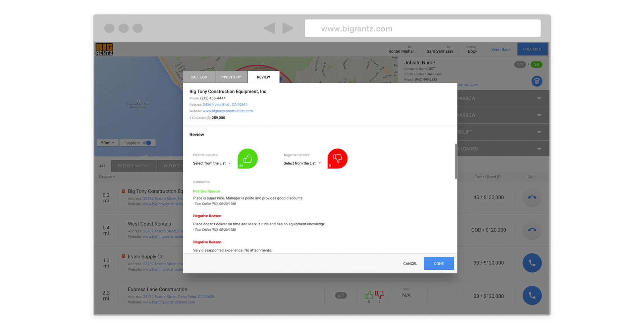The width and height of the screenshot is (644, 333).
Task: Call Irvine Supply Co. with blue phone button
Action: coord(532,263)
